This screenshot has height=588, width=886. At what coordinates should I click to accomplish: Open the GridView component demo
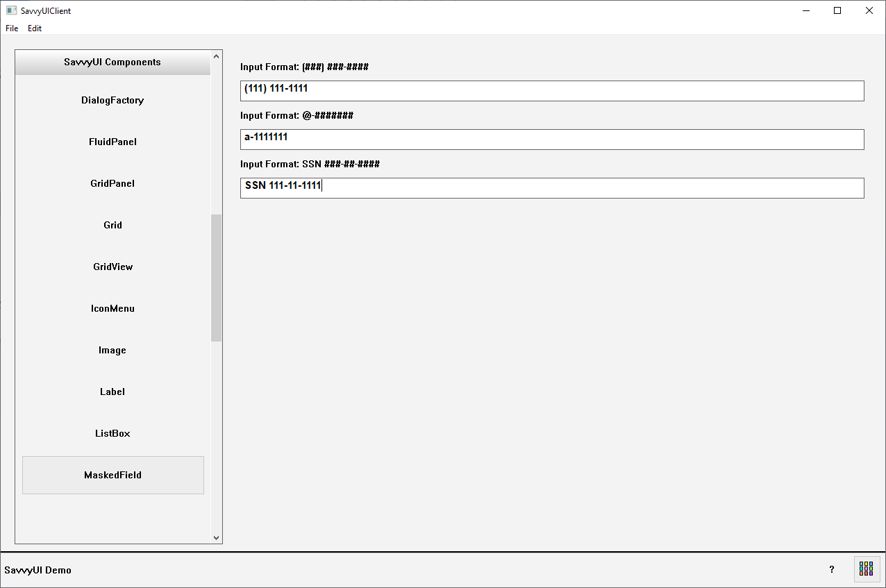(x=112, y=267)
